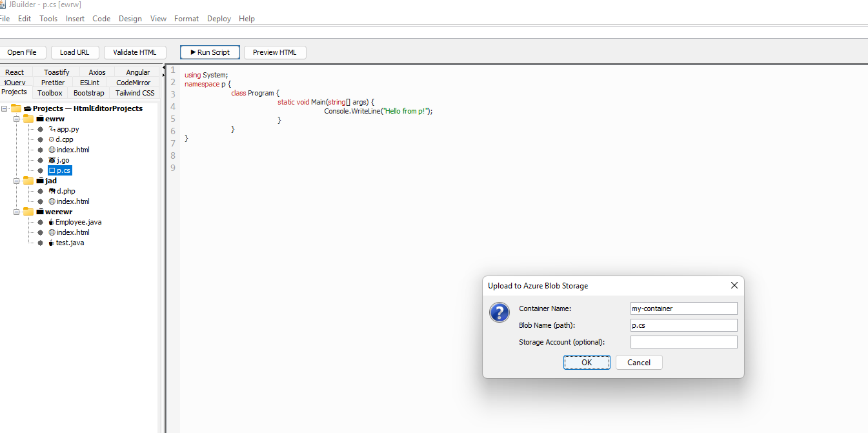Switch to the ESLint tab

[90, 83]
